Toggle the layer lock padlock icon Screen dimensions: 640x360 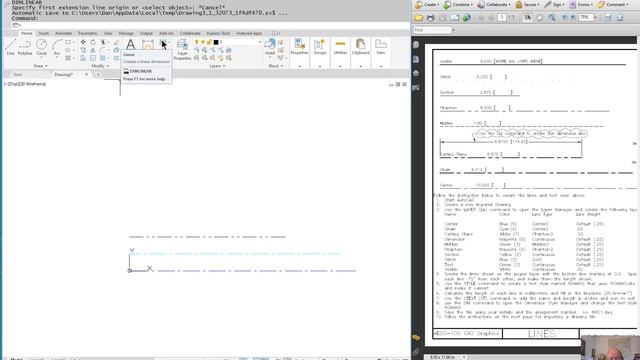pos(209,42)
